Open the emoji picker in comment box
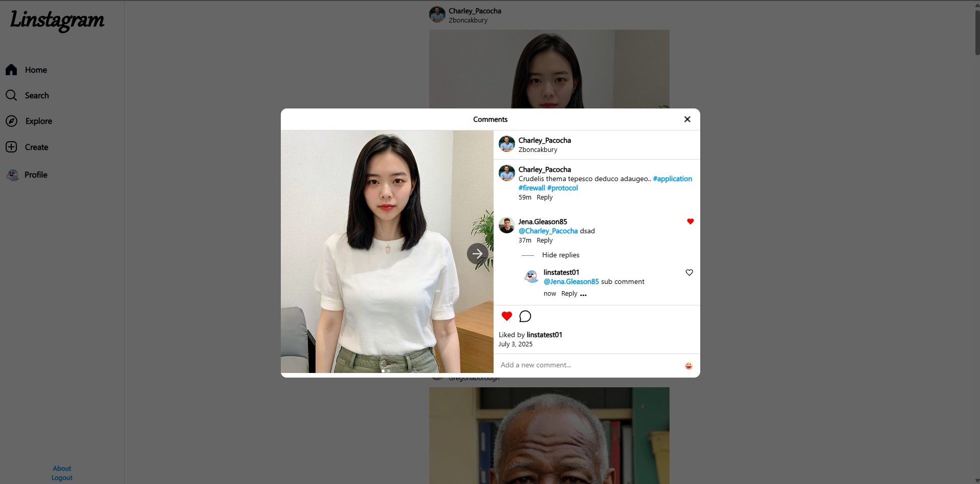This screenshot has width=980, height=484. coord(688,366)
